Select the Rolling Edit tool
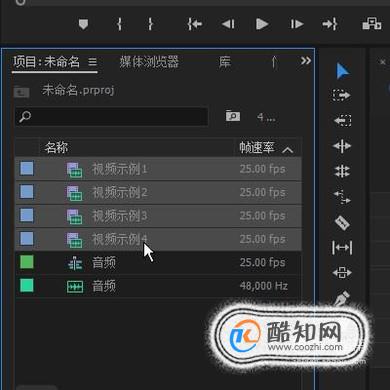This screenshot has height=390, width=390. point(342,171)
